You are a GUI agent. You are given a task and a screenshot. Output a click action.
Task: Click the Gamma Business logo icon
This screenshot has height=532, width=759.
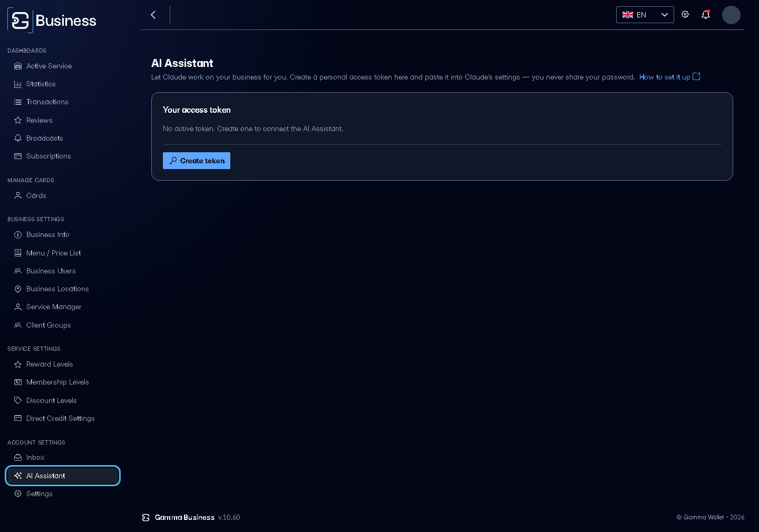(x=20, y=21)
